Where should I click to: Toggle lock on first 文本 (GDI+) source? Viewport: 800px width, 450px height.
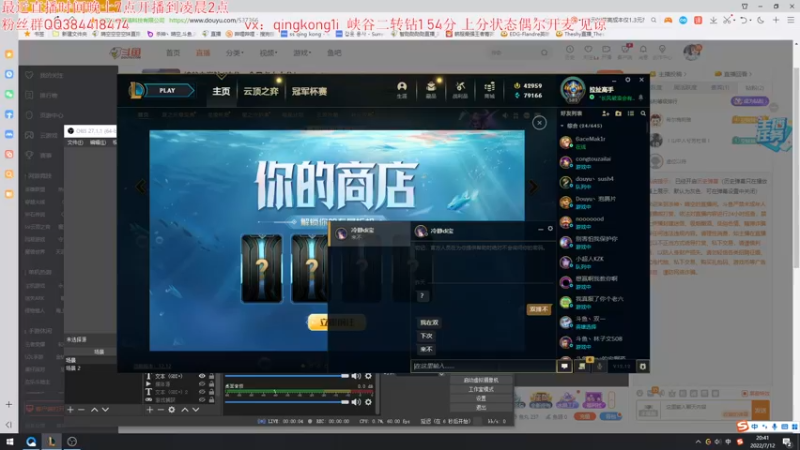[x=211, y=377]
